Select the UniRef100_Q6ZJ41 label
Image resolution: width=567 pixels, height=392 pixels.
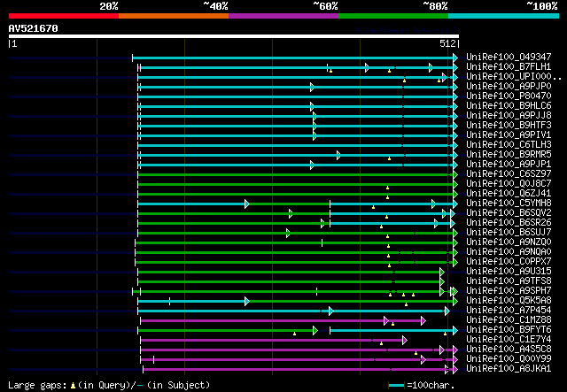(509, 193)
